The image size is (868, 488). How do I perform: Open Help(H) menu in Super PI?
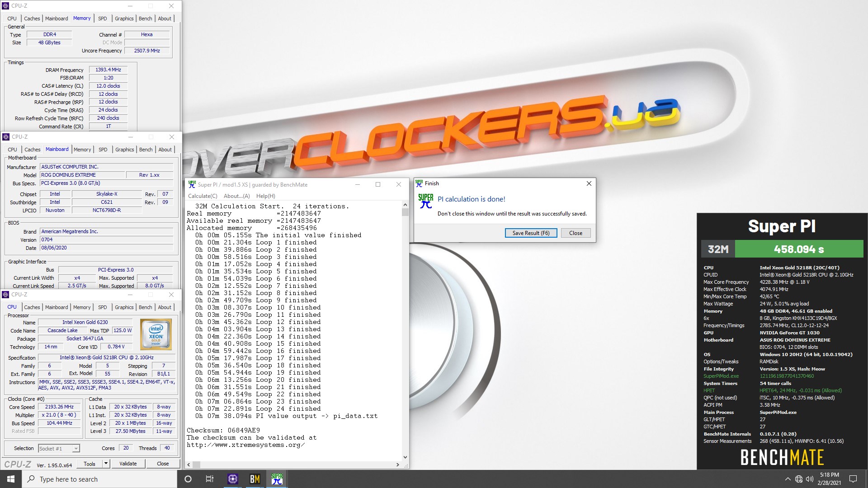(x=265, y=196)
